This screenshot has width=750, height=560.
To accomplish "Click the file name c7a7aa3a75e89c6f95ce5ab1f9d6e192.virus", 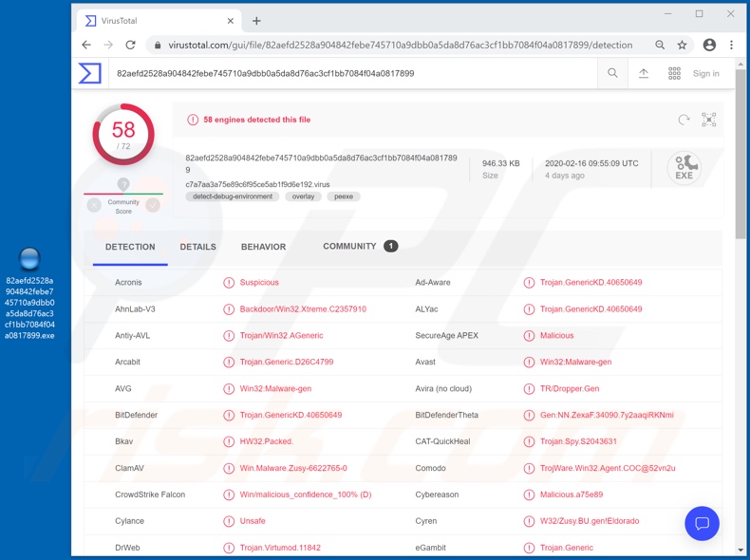I will click(x=257, y=184).
